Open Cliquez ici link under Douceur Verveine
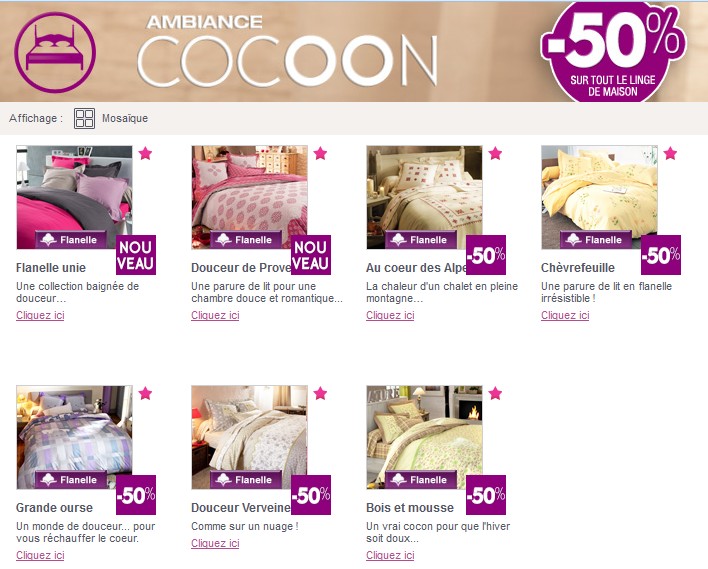Screen dimensions: 708x569 coord(215,543)
